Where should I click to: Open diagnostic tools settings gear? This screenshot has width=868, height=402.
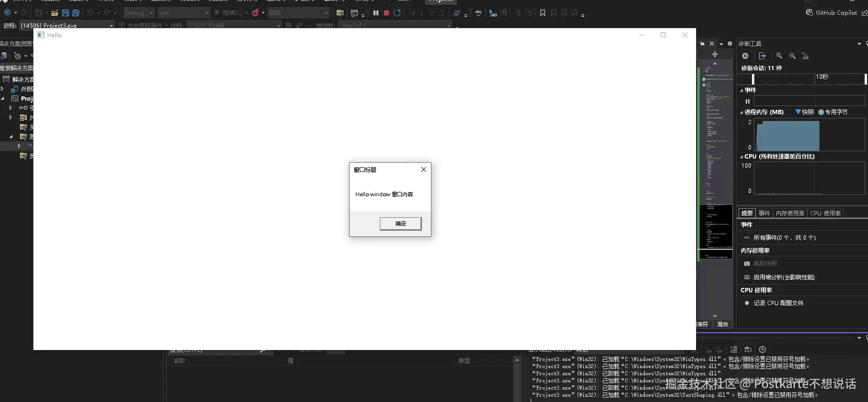(x=745, y=56)
